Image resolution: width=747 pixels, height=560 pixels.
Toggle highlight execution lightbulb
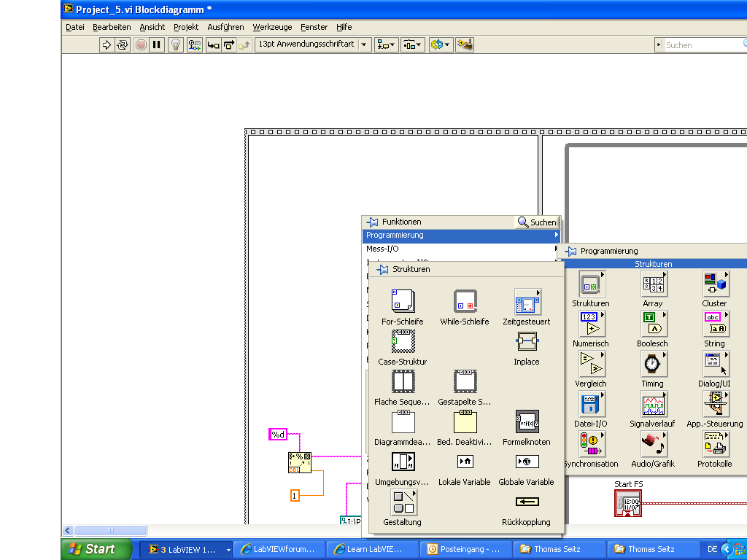(176, 44)
